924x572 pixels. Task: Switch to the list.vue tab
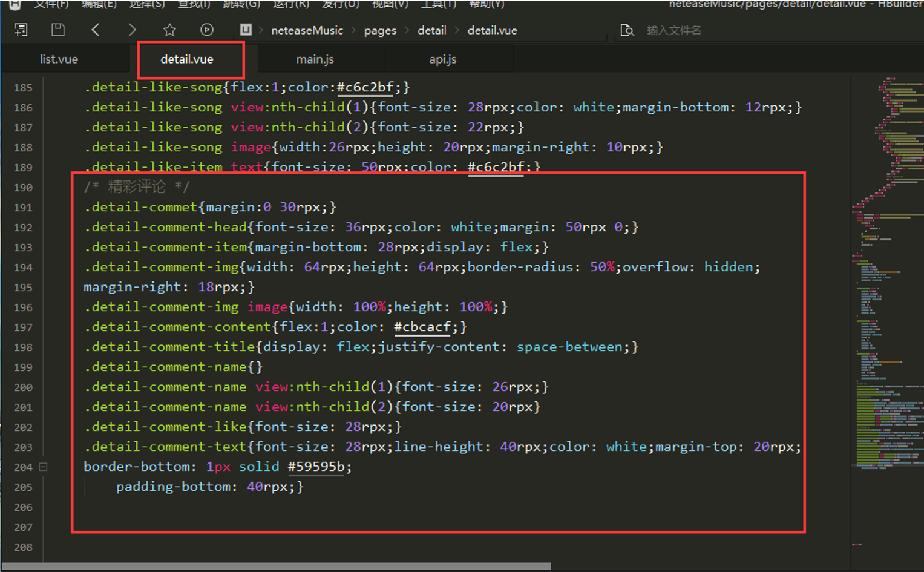click(x=59, y=59)
